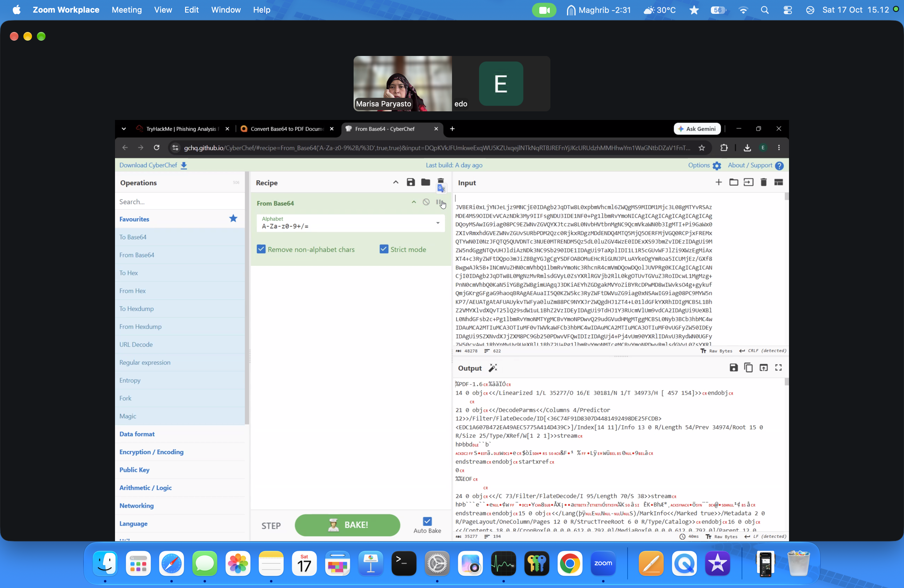Click the Ask Gemini button
Viewport: 904px width, 588px height.
[x=697, y=129]
